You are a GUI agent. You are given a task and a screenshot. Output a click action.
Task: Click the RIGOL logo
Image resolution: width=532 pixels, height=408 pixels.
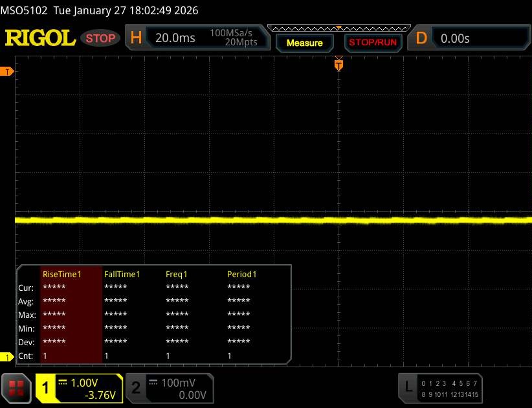click(x=40, y=38)
